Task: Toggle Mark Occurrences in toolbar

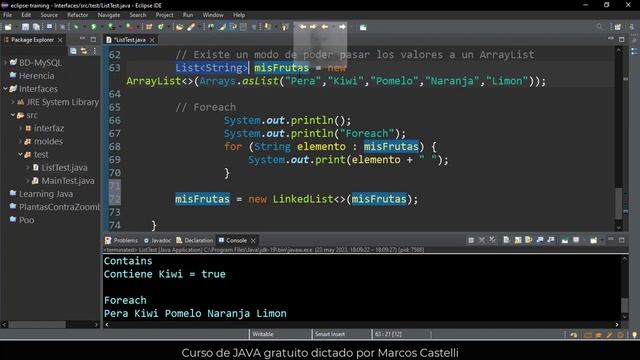Action: click(222, 27)
